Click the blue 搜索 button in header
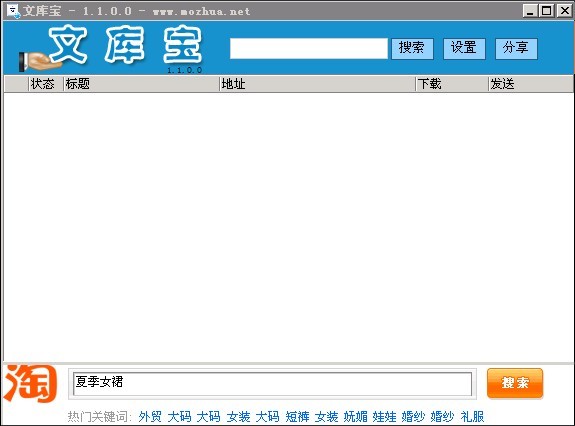This screenshot has width=575, height=426. point(412,48)
